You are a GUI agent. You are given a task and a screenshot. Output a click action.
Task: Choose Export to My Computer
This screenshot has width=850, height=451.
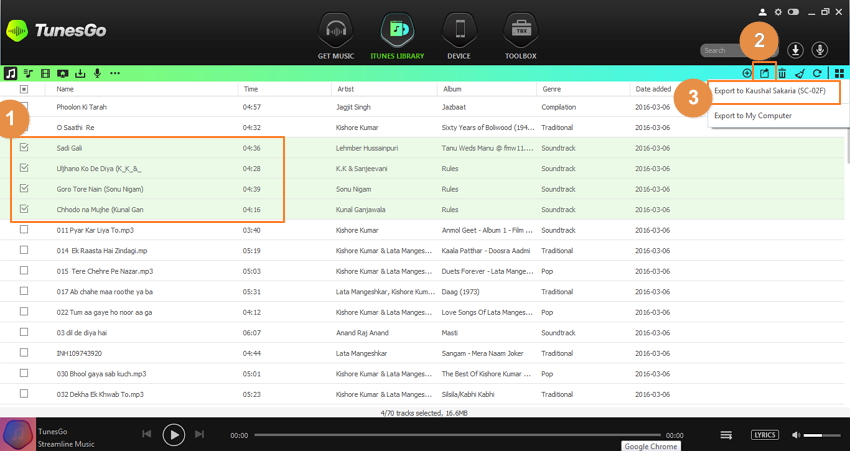[x=752, y=115]
